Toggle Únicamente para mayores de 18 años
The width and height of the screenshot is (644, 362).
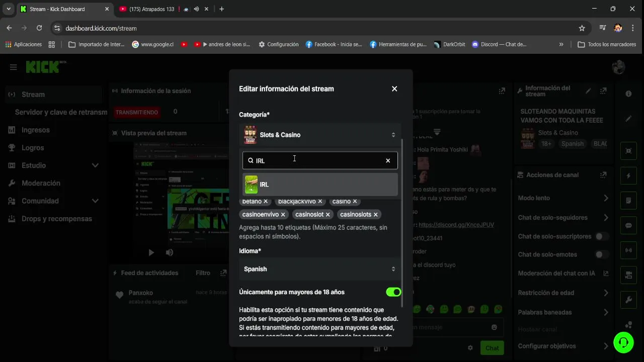pos(393,292)
